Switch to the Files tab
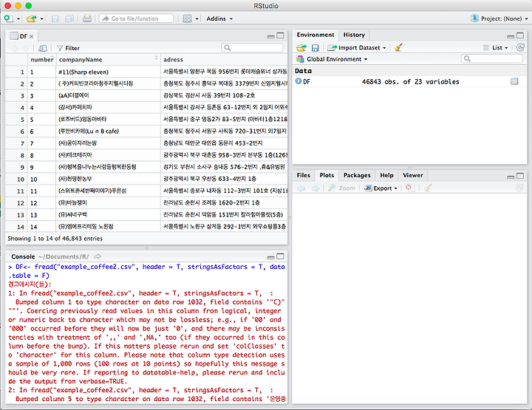Screen dimensions: 532x410 pos(304,175)
